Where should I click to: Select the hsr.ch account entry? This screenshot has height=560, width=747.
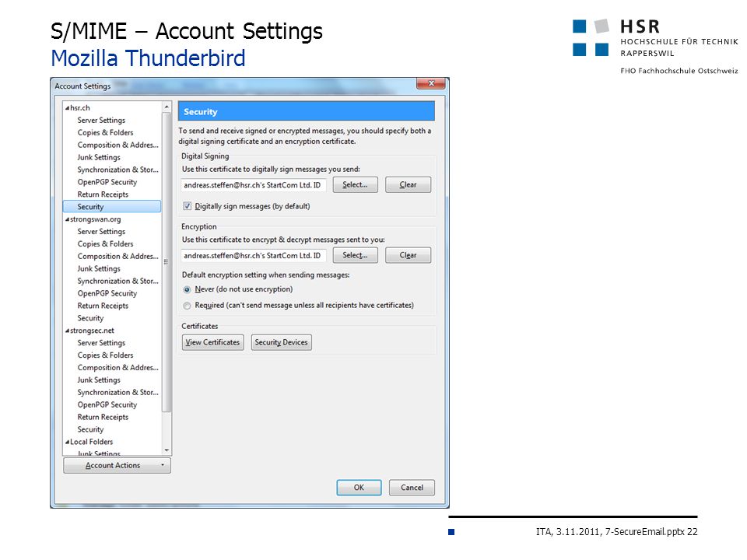(x=80, y=108)
